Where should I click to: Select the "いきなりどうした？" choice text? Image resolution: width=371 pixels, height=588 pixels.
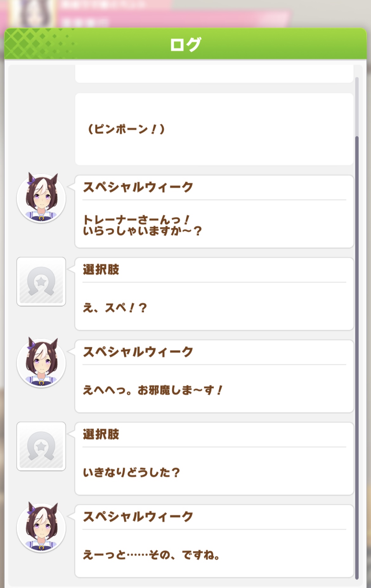131,472
